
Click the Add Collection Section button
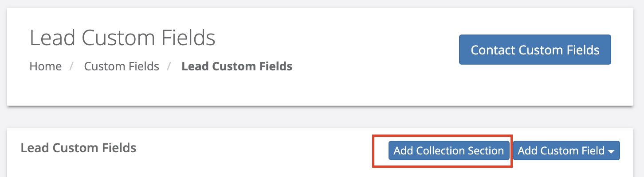(x=449, y=151)
